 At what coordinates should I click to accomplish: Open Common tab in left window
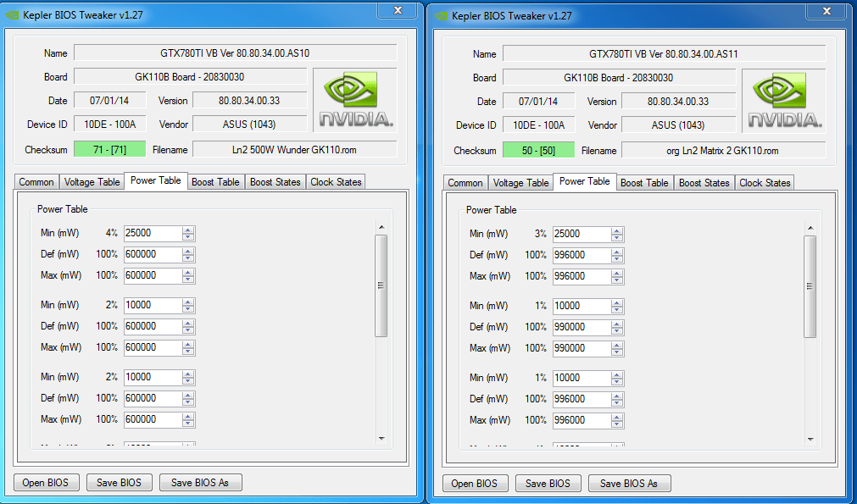36,182
